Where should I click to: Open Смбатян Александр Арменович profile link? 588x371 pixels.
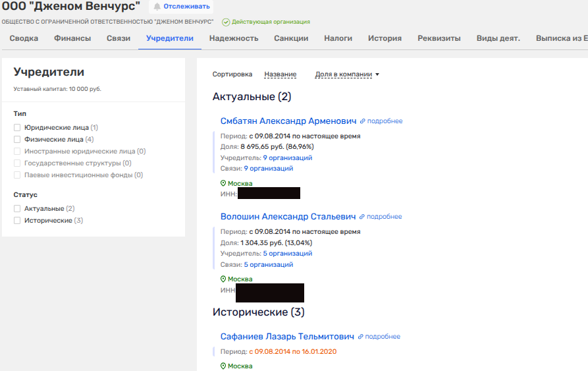click(288, 121)
